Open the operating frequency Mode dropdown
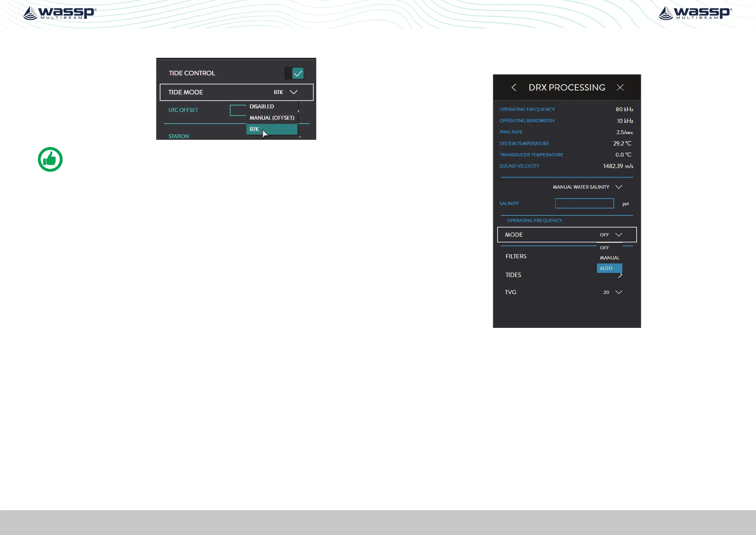This screenshot has width=756, height=535. tap(619, 235)
